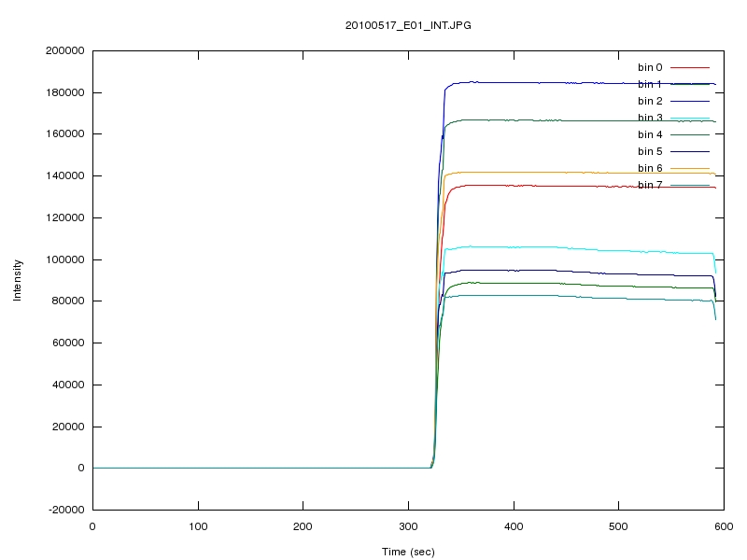Click the 'bin 6' legend label
Screen dimensions: 747x560
pyautogui.click(x=650, y=168)
